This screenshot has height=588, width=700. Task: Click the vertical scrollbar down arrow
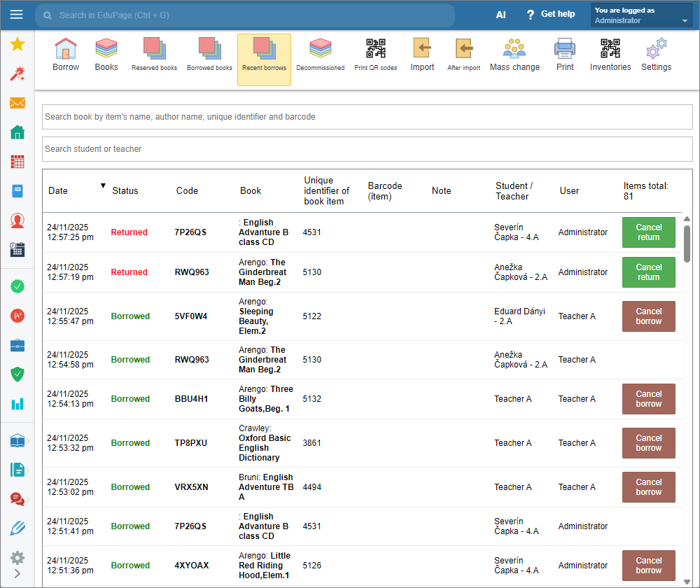(687, 580)
